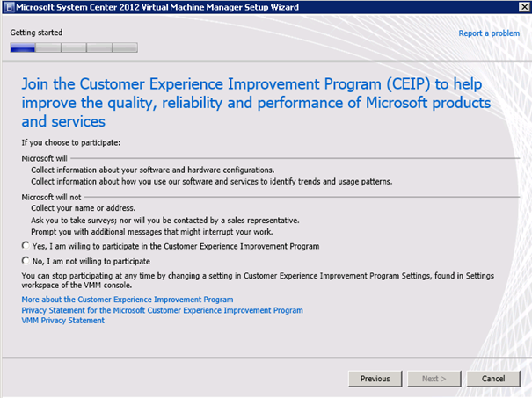Click the setup wizard title bar icon
Image resolution: width=532 pixels, height=398 pixels.
tap(9, 7)
